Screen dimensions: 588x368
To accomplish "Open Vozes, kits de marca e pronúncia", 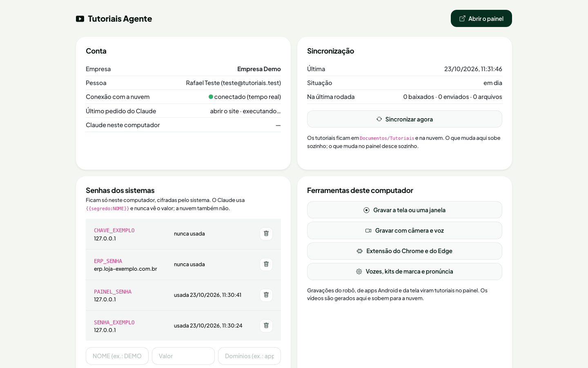I will pos(405,272).
